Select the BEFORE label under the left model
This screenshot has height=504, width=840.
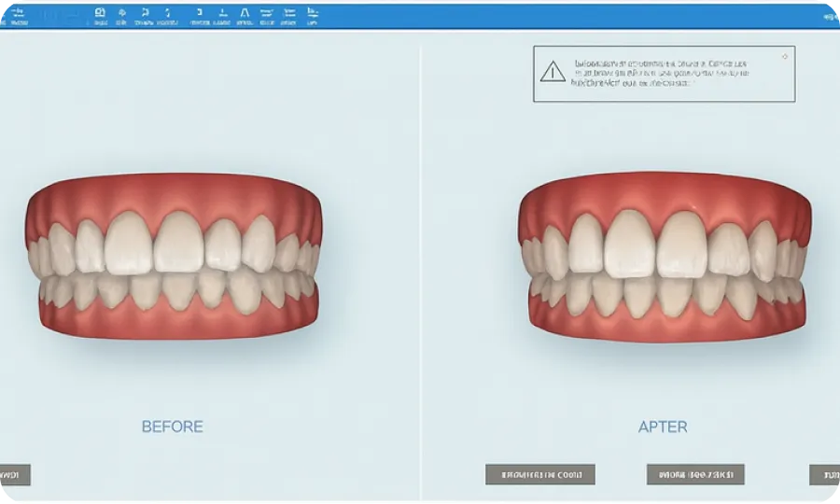172,427
